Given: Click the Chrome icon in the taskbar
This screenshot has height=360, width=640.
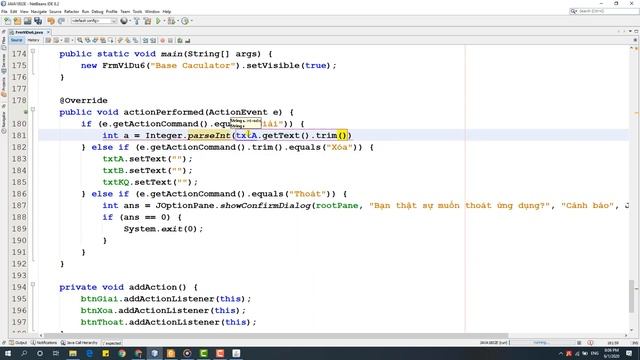Looking at the screenshot, I should [122, 353].
